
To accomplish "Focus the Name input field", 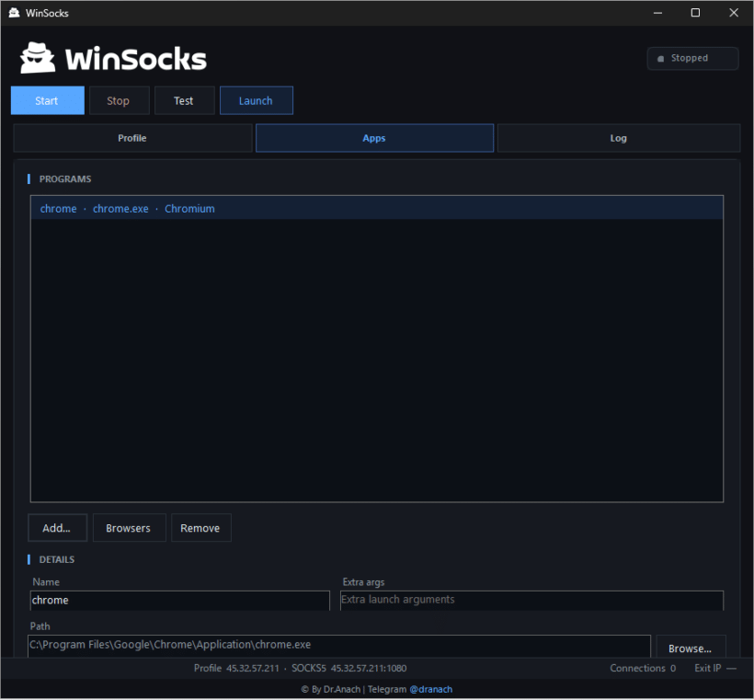I will click(180, 601).
